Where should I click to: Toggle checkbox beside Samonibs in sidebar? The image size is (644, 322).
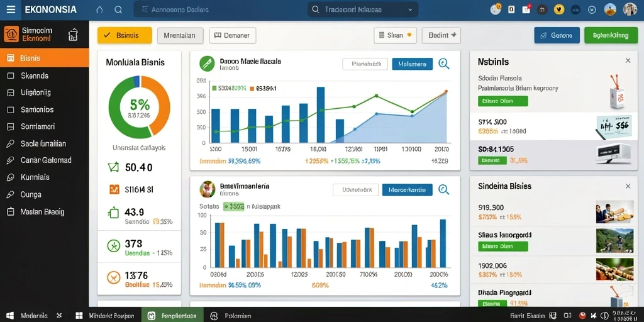pyautogui.click(x=11, y=109)
